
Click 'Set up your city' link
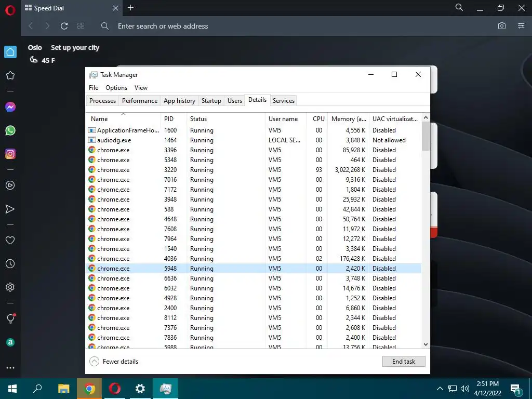[75, 47]
